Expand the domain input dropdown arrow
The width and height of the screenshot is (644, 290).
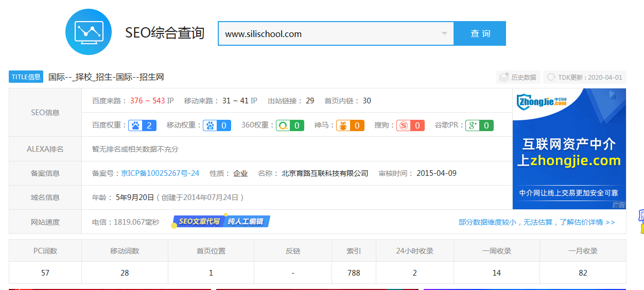pyautogui.click(x=444, y=34)
